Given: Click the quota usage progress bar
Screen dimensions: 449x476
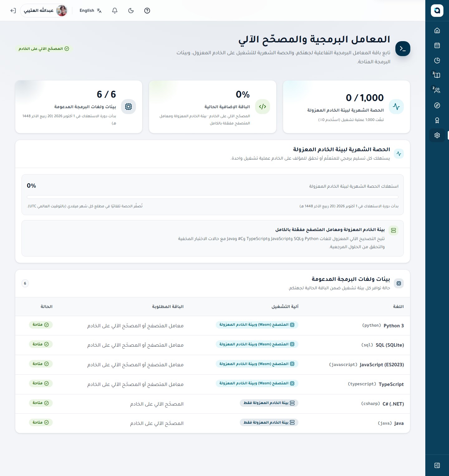Looking at the screenshot, I should tap(213, 197).
